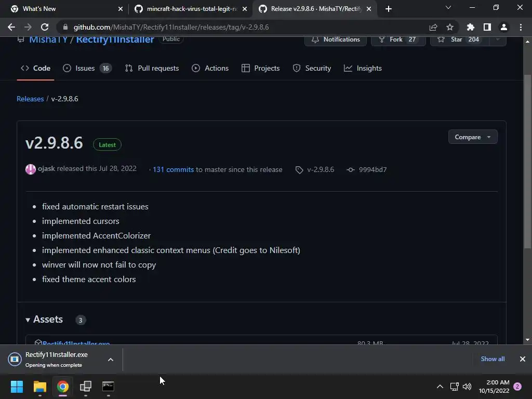Screen dimensions: 532x399
Task: Show all downloads
Action: (x=493, y=359)
